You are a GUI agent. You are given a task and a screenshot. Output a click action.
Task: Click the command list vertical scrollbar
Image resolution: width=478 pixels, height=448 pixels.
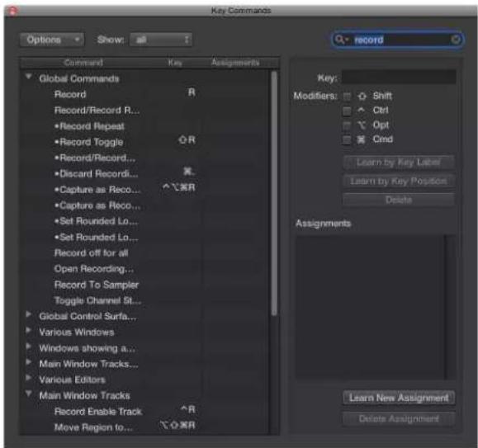click(274, 193)
